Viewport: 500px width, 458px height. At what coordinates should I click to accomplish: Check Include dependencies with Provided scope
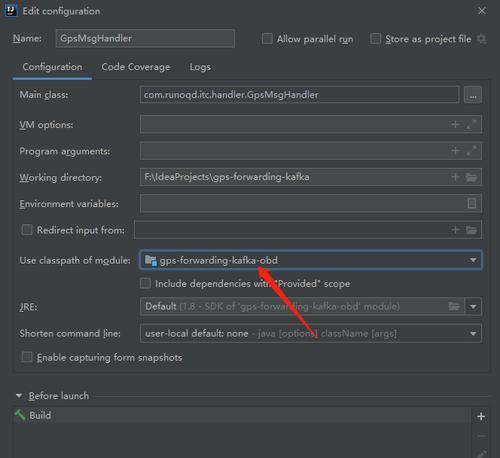pyautogui.click(x=145, y=283)
